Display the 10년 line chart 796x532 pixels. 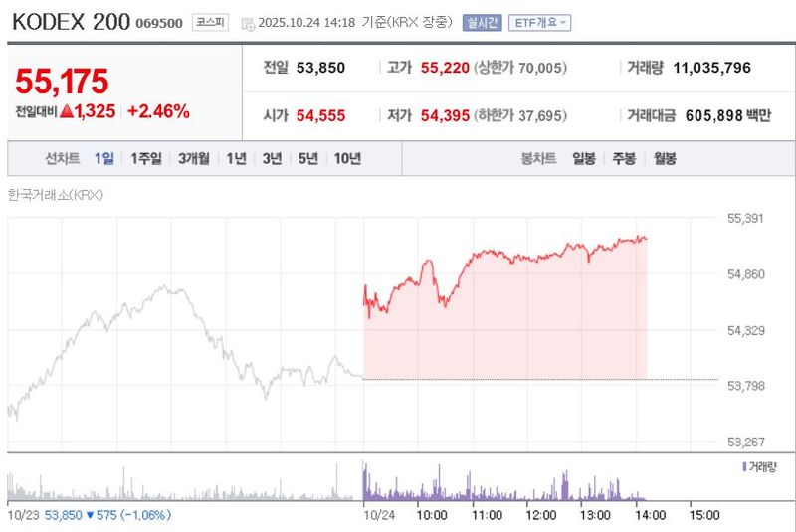tap(347, 158)
